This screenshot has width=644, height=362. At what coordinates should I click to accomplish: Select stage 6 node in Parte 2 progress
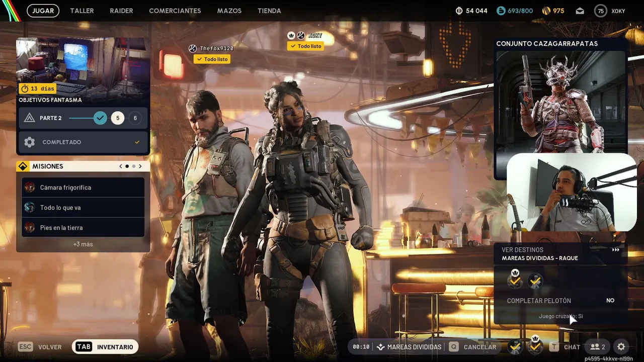pyautogui.click(x=135, y=118)
